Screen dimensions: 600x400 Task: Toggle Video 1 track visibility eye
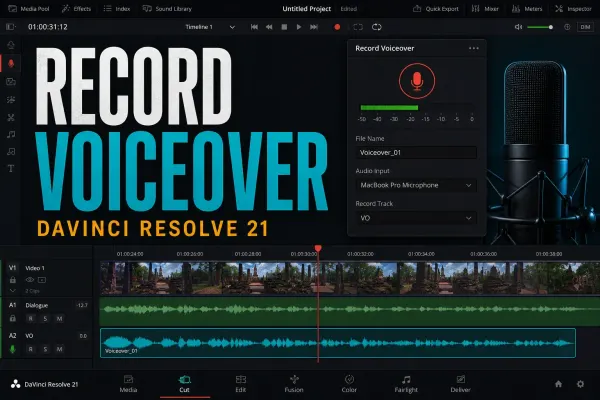[29, 280]
